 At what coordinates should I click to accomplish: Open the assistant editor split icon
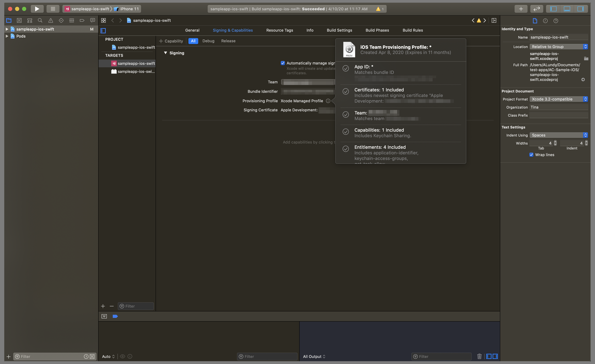point(494,20)
